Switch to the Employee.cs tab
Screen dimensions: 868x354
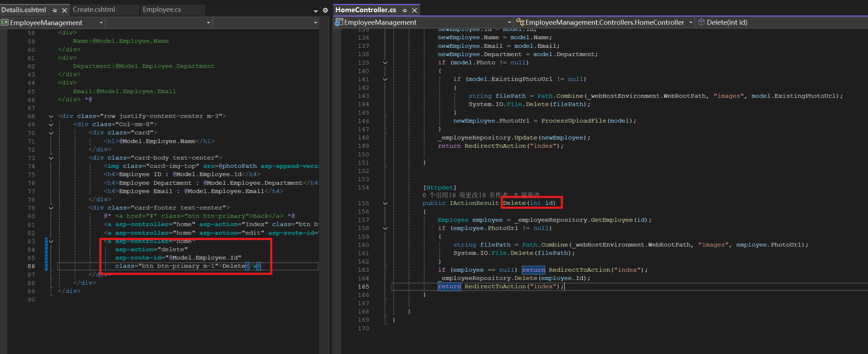coord(162,10)
